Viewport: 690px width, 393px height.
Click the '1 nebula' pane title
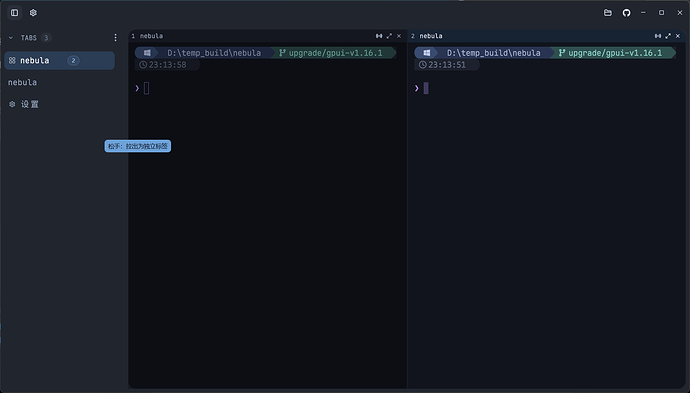(x=147, y=36)
